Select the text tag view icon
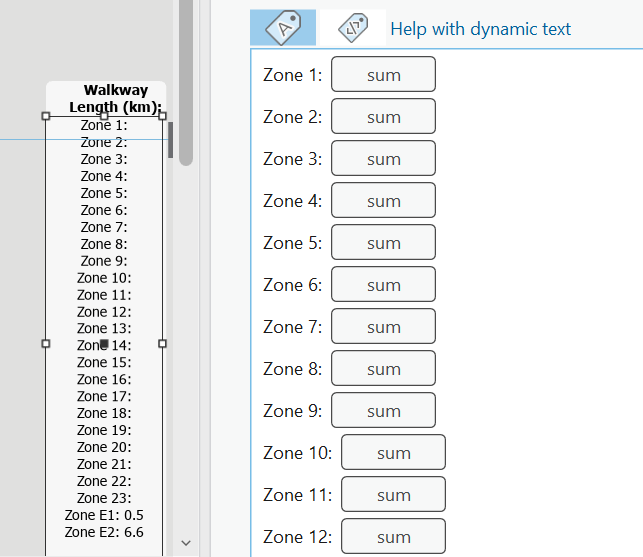643x557 pixels. point(283,27)
